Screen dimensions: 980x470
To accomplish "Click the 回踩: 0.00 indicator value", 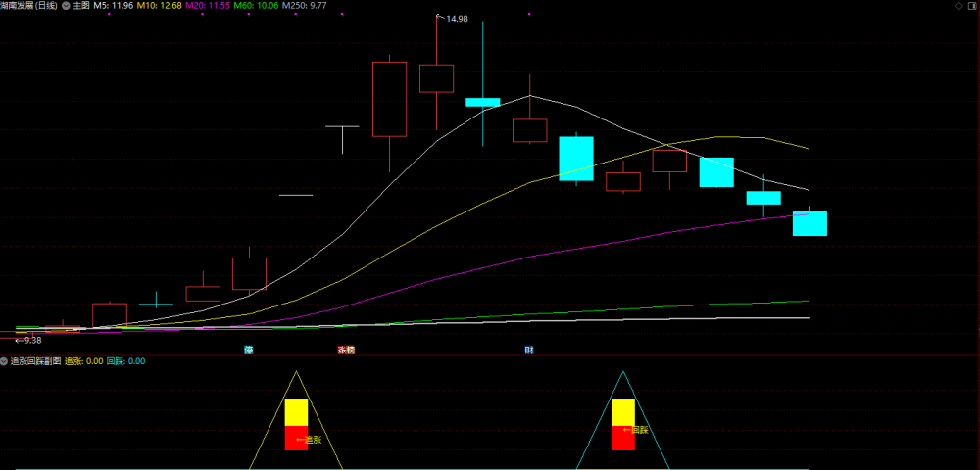I will click(125, 360).
